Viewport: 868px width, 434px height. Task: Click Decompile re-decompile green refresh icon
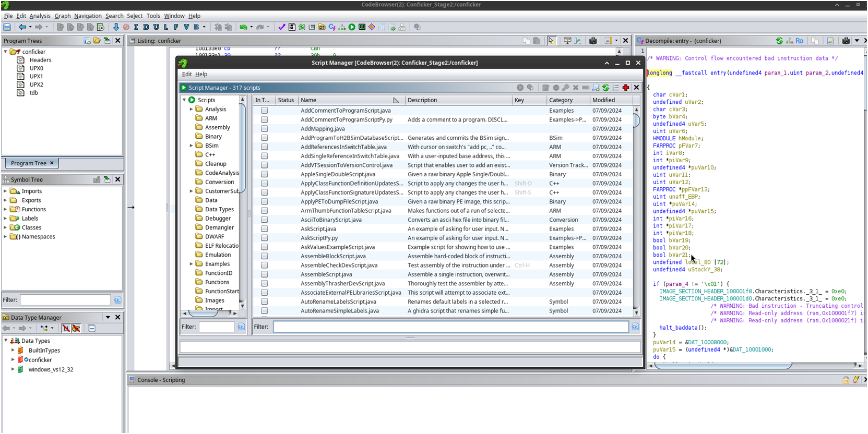coord(779,40)
